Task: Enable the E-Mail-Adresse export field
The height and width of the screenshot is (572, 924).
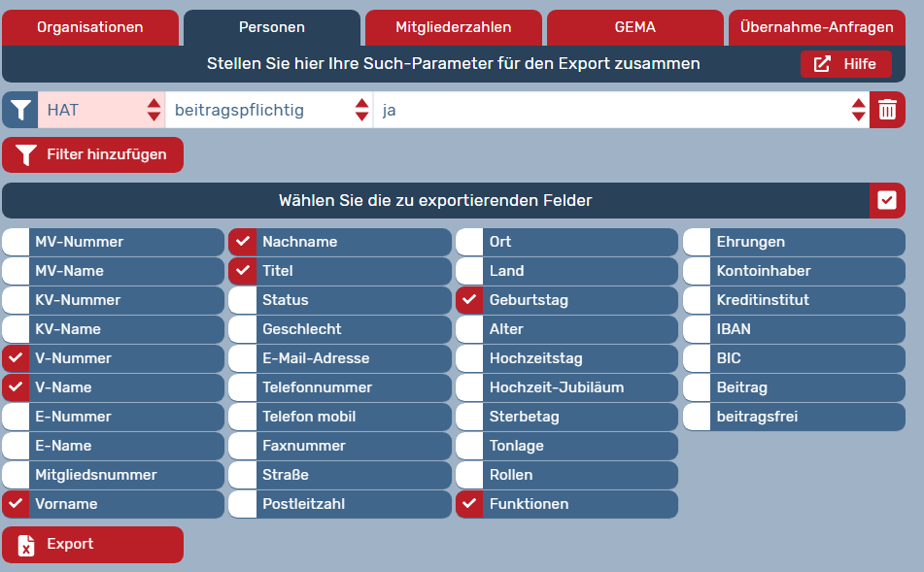Action: point(243,358)
